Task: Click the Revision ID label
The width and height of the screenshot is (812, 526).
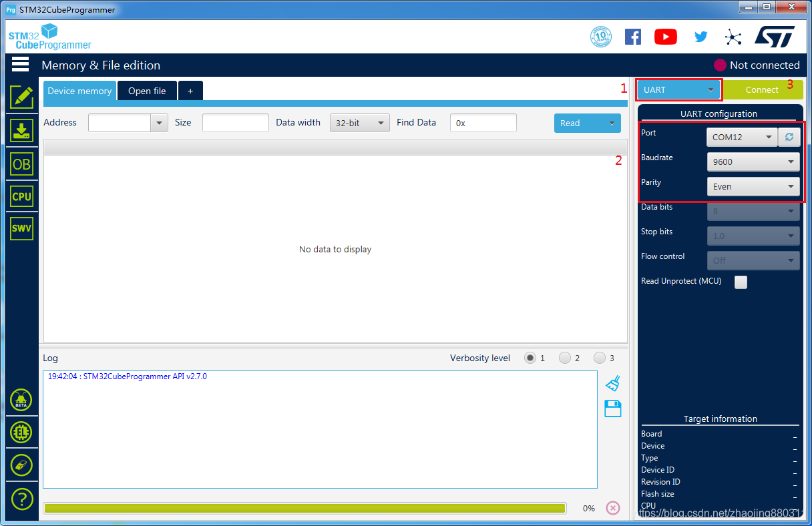Action: (x=660, y=482)
